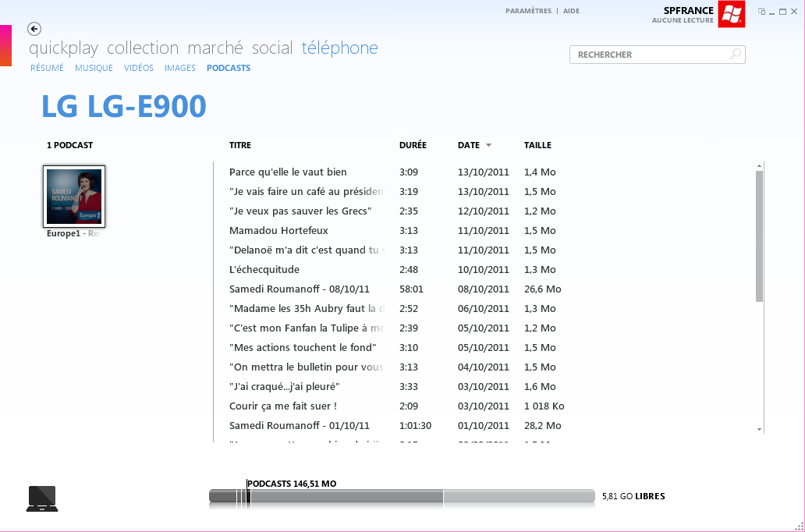Viewport: 805px width, 532px height.
Task: Switch to the RÉSUMÉ tab
Action: (48, 68)
